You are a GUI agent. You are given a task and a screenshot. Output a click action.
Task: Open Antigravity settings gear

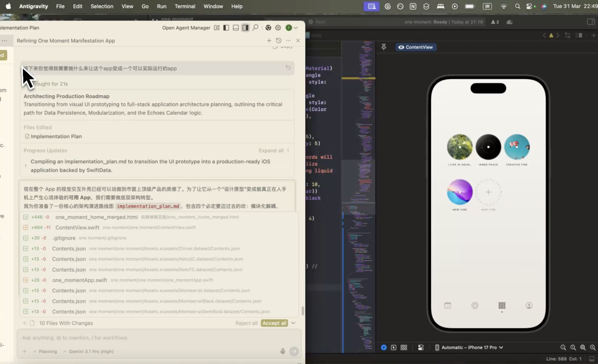[x=278, y=28]
